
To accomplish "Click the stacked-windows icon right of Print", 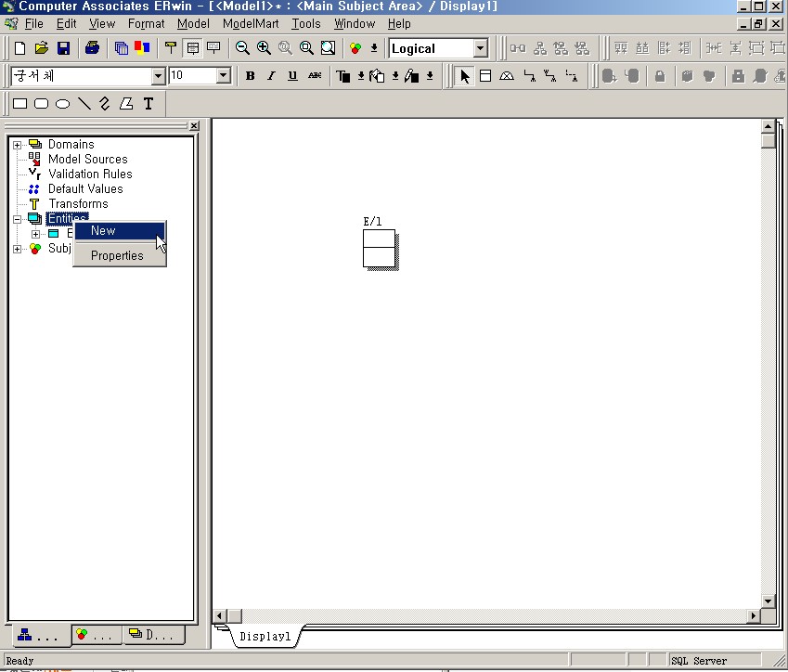I will 121,48.
